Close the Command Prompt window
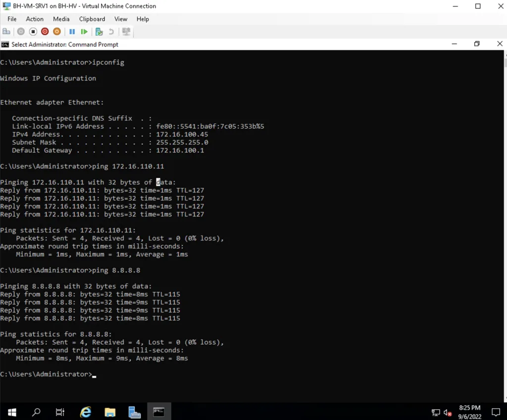The image size is (507, 420). pyautogui.click(x=500, y=44)
